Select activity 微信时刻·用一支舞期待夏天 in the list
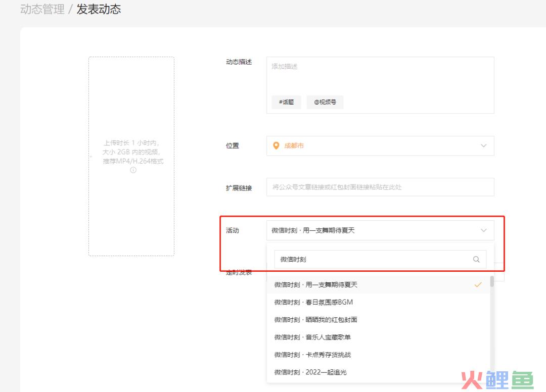Image resolution: width=546 pixels, height=392 pixels. [378, 284]
